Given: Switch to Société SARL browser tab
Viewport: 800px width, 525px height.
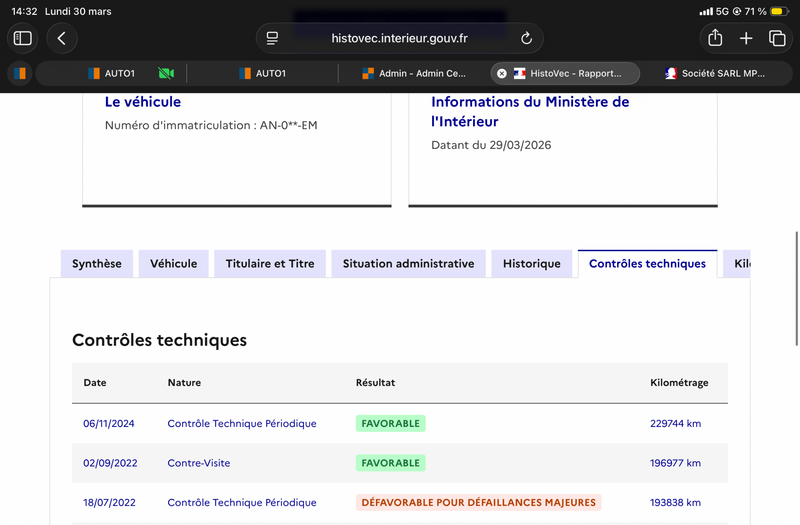Looking at the screenshot, I should [x=717, y=73].
